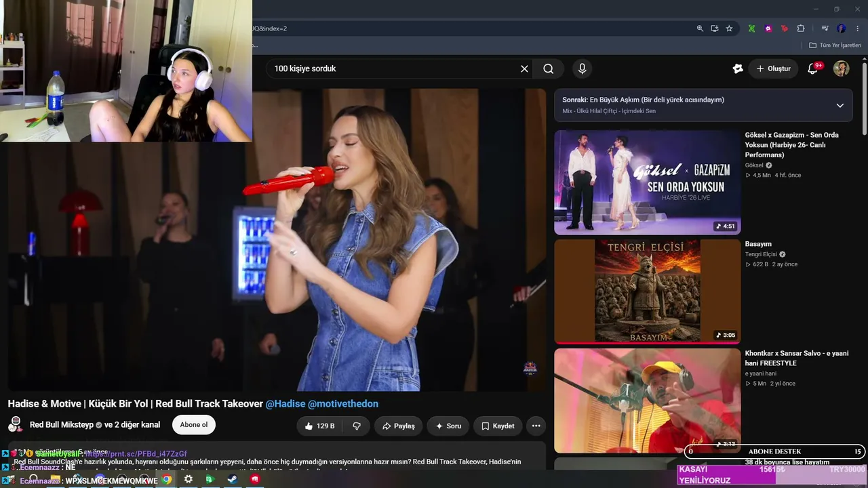Open YouTube notifications bell

(x=812, y=68)
